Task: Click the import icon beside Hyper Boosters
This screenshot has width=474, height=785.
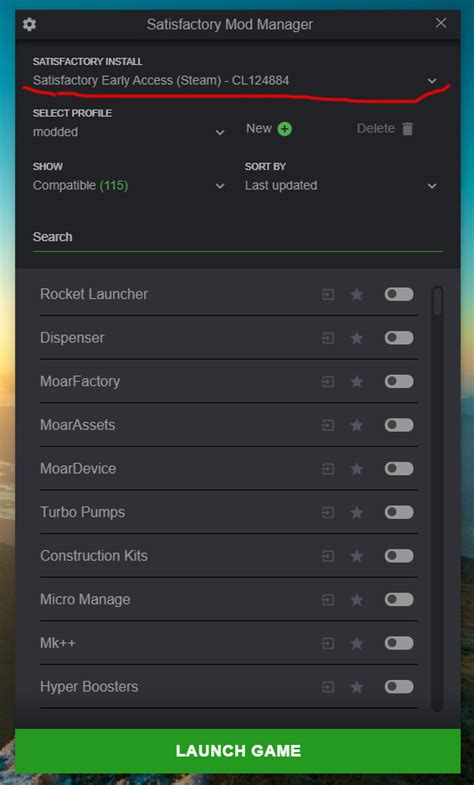Action: click(327, 686)
